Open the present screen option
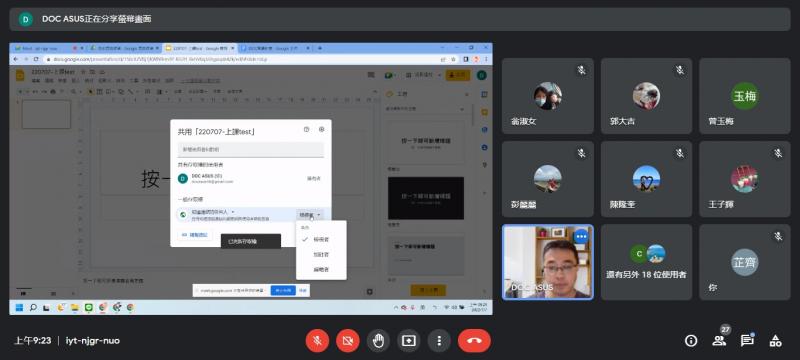This screenshot has width=800, height=360. point(408,341)
